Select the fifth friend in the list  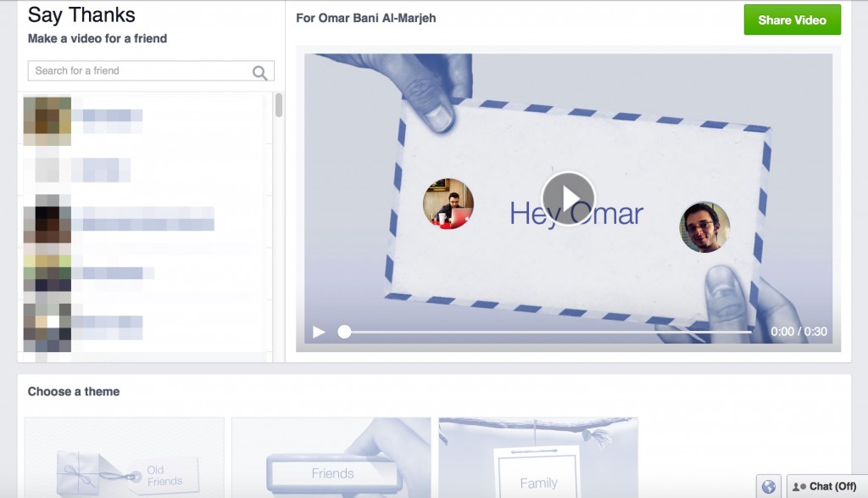click(x=145, y=327)
